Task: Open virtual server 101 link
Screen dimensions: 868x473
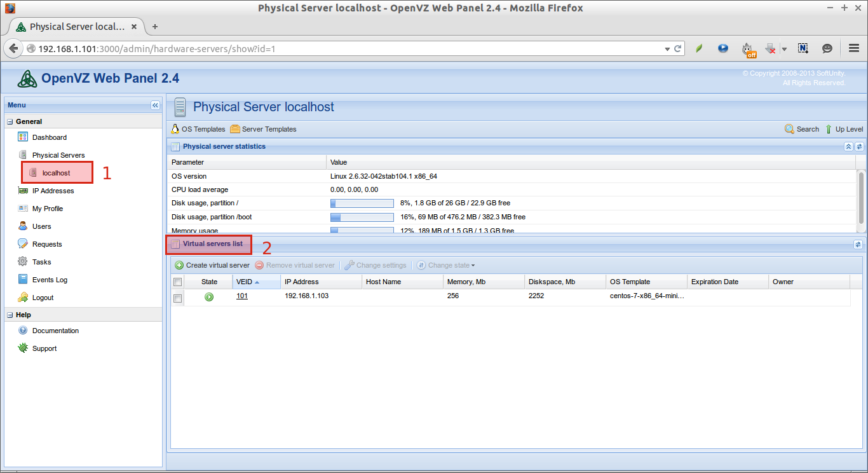Action: pyautogui.click(x=242, y=296)
